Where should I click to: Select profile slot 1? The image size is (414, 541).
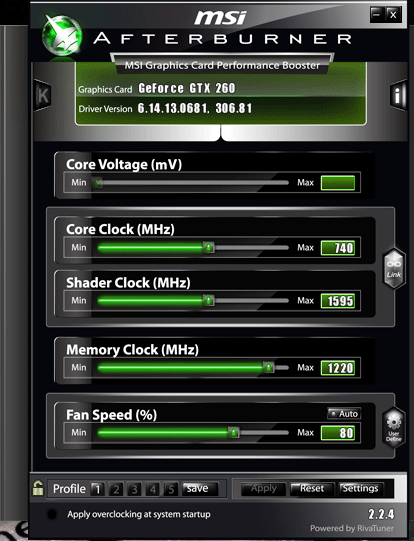(x=98, y=489)
